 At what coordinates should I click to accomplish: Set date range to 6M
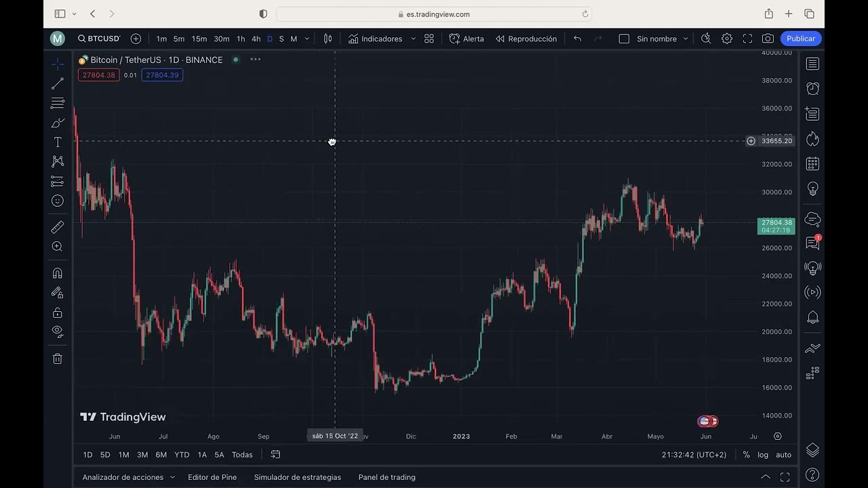161,455
